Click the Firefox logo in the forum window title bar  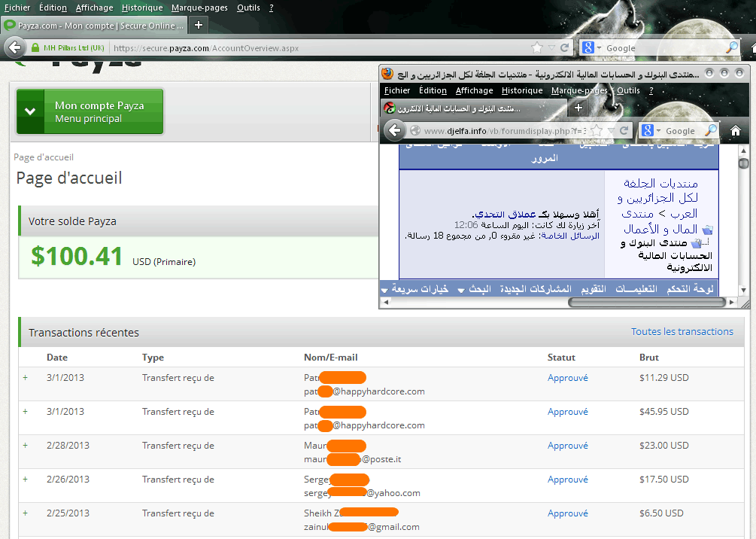(x=387, y=73)
